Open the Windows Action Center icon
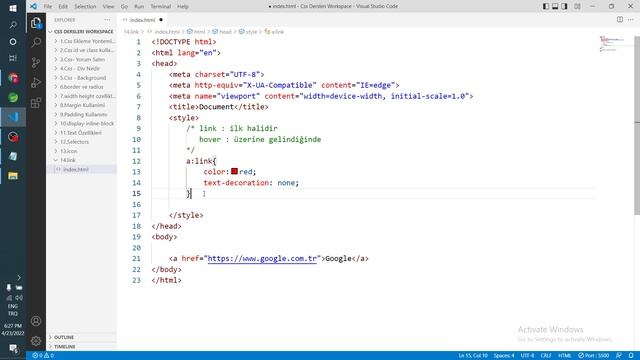 click(x=13, y=348)
